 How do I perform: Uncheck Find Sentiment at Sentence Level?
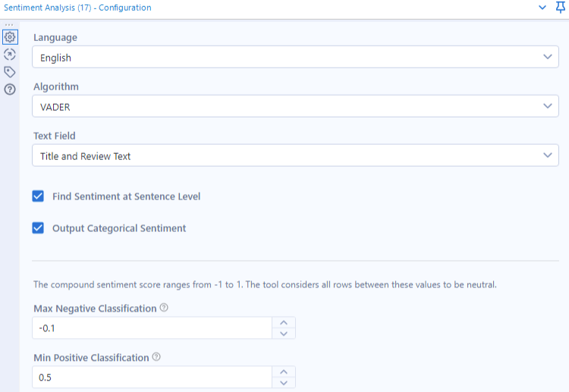point(38,196)
